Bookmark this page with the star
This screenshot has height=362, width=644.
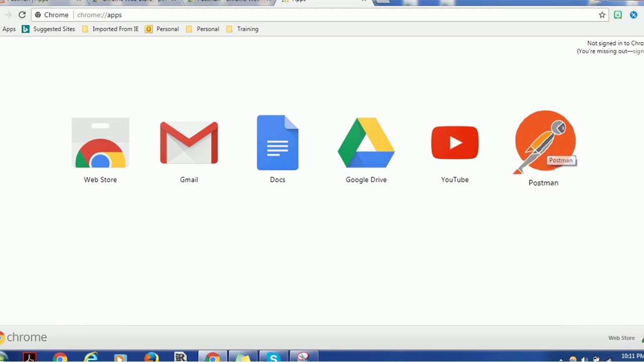pos(602,15)
